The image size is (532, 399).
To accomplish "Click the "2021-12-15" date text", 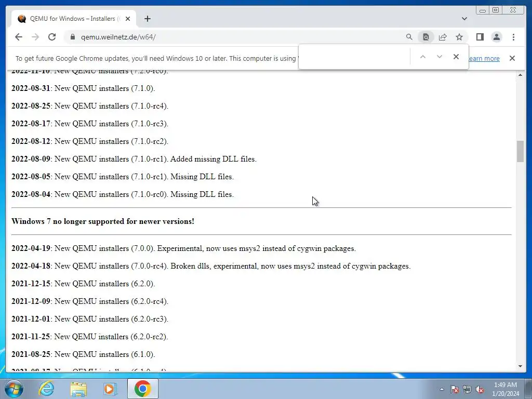I will coord(31,283).
